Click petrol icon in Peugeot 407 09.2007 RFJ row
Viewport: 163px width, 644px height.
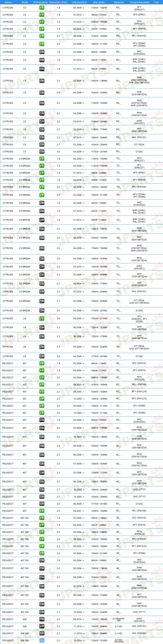(x=42, y=511)
